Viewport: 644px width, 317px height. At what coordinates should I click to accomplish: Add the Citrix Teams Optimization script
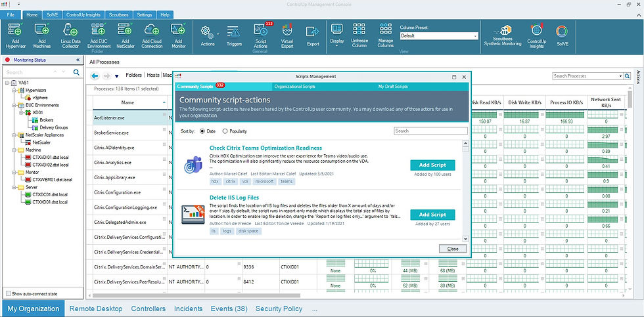432,165
